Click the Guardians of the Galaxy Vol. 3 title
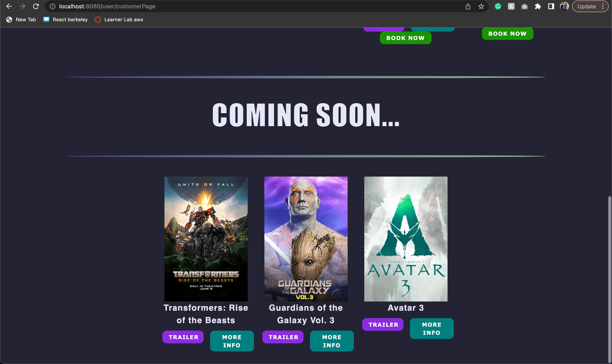 pyautogui.click(x=306, y=314)
